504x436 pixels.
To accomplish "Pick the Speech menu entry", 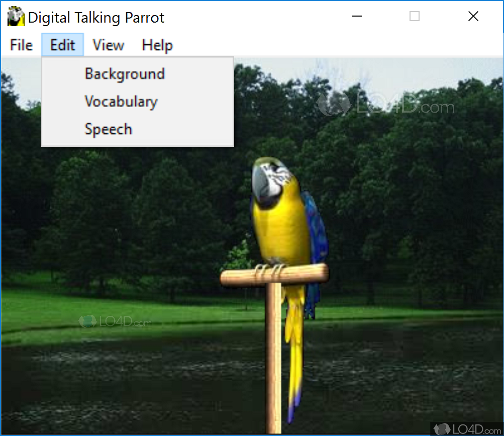I will point(109,129).
